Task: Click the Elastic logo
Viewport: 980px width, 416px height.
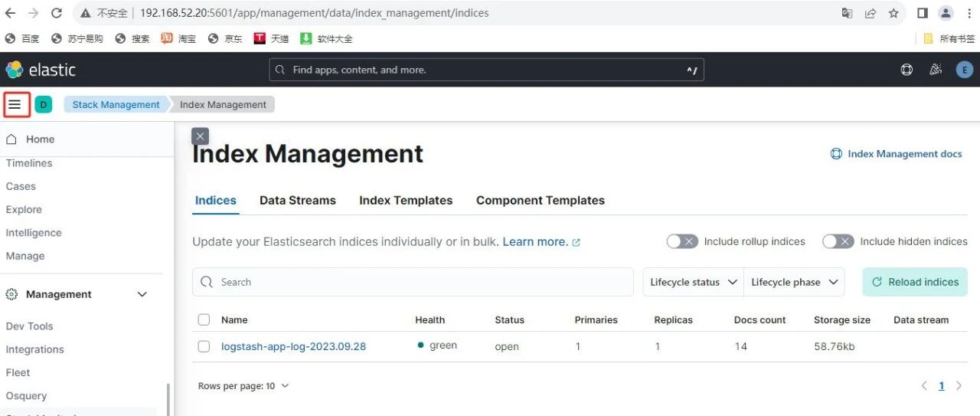Action: click(x=41, y=70)
